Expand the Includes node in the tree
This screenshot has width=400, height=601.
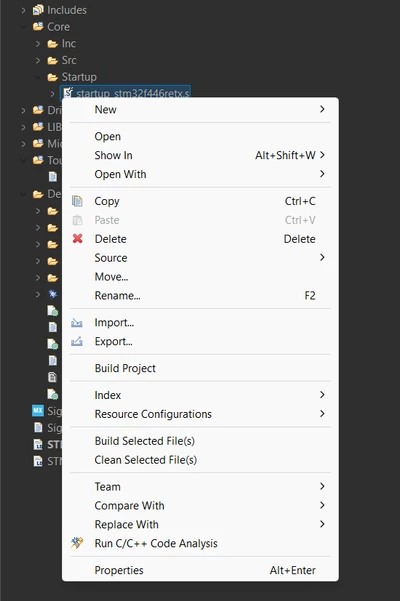click(23, 10)
